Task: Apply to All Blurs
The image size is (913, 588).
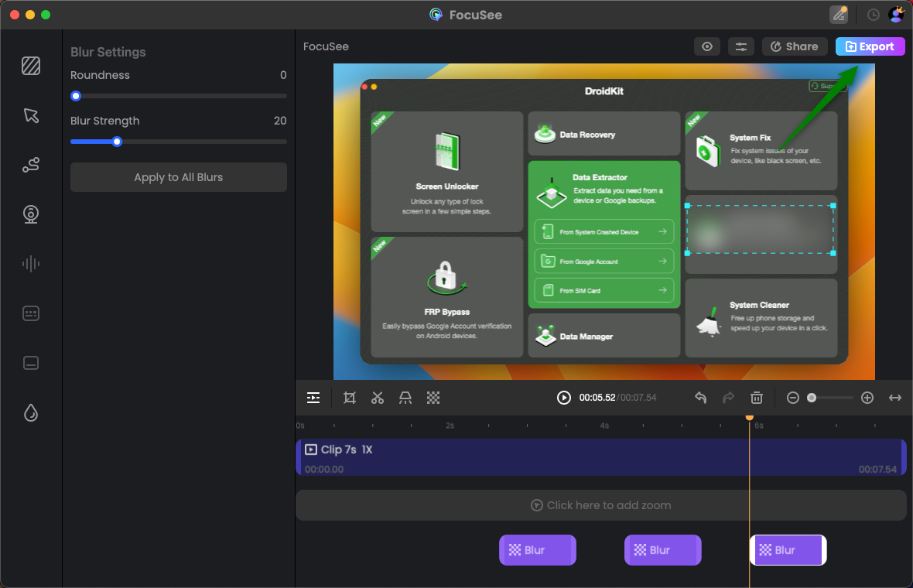Action: click(178, 177)
